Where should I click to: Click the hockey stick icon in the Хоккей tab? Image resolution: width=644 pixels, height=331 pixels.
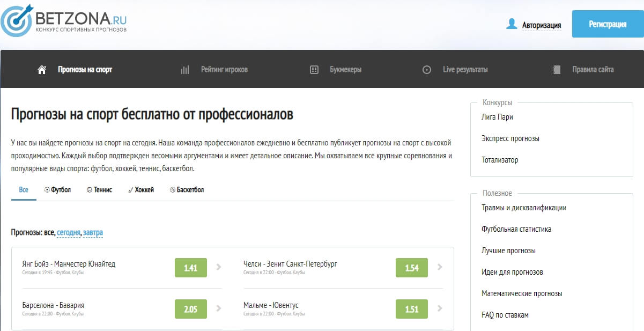point(131,190)
